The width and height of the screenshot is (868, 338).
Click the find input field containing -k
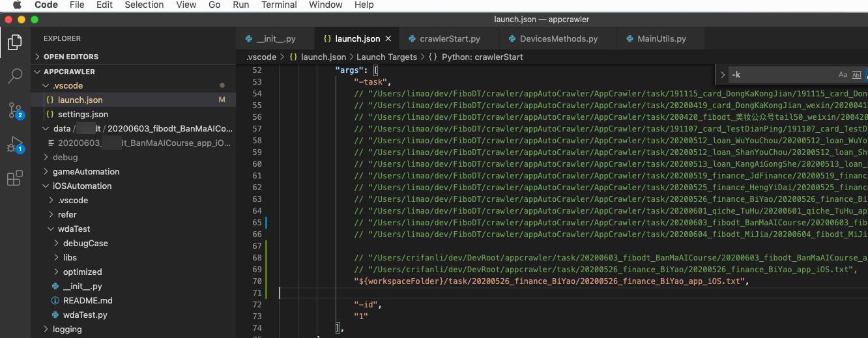coord(781,75)
